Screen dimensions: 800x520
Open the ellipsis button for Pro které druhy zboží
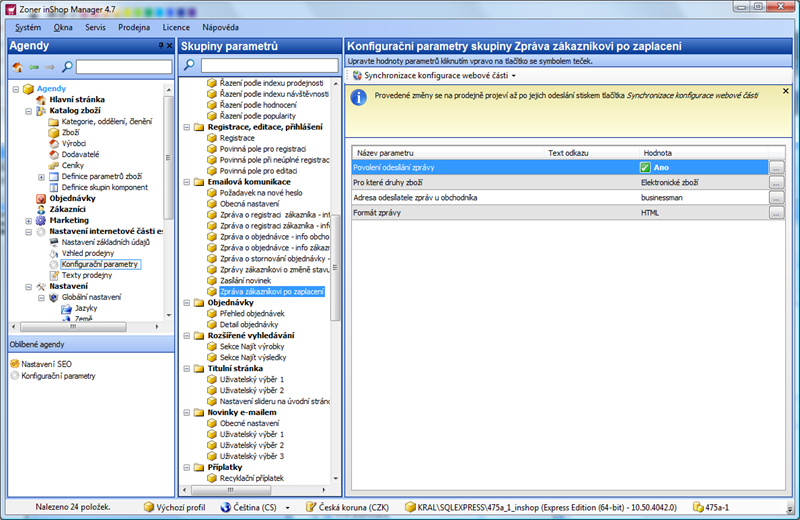pos(776,183)
